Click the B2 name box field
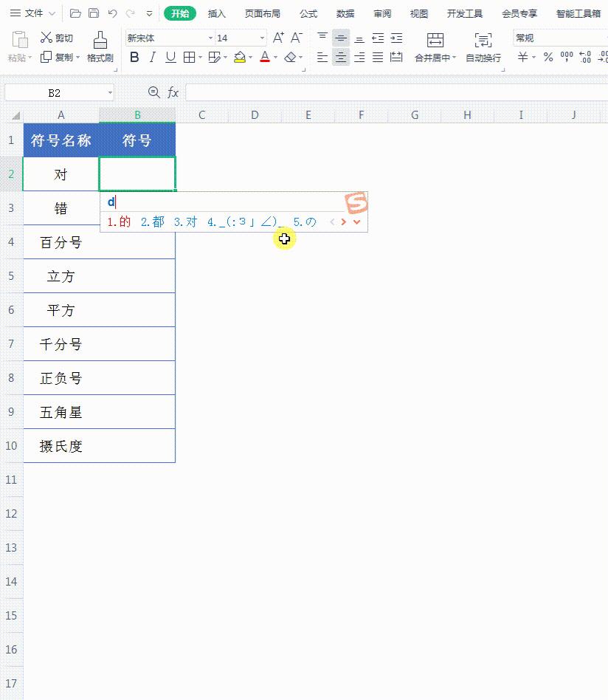Screen dimensions: 608x700 pyautogui.click(x=55, y=93)
